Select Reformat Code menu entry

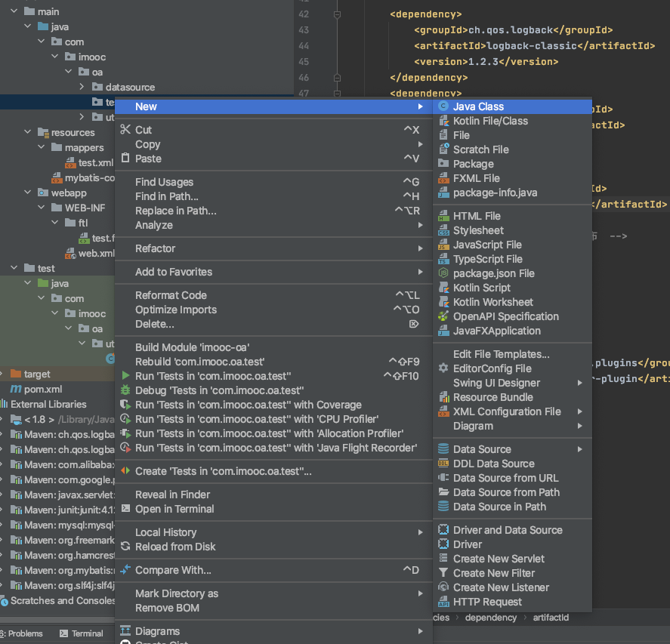(x=273, y=295)
